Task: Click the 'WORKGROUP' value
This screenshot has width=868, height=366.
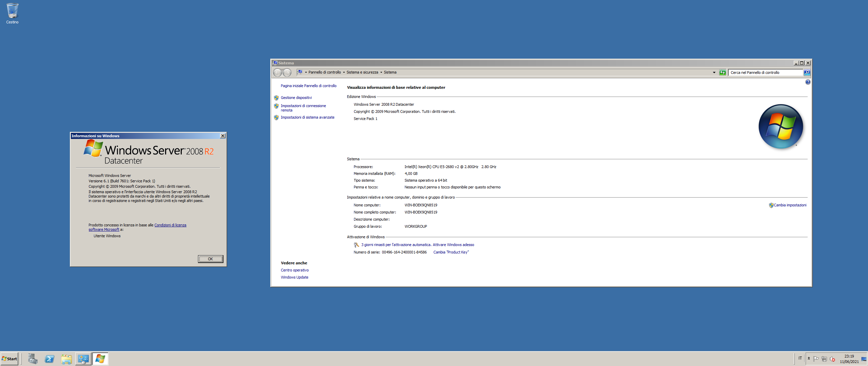Action: pos(416,226)
